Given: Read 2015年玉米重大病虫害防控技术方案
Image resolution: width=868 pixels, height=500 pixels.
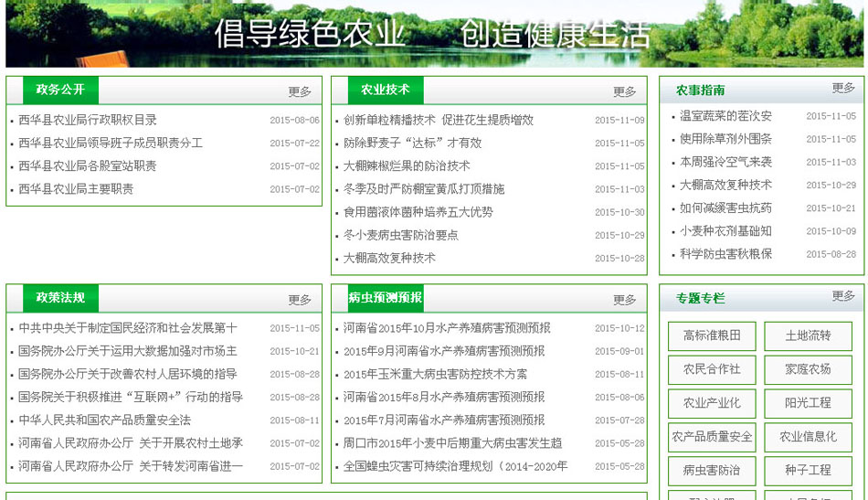Looking at the screenshot, I should click(435, 375).
